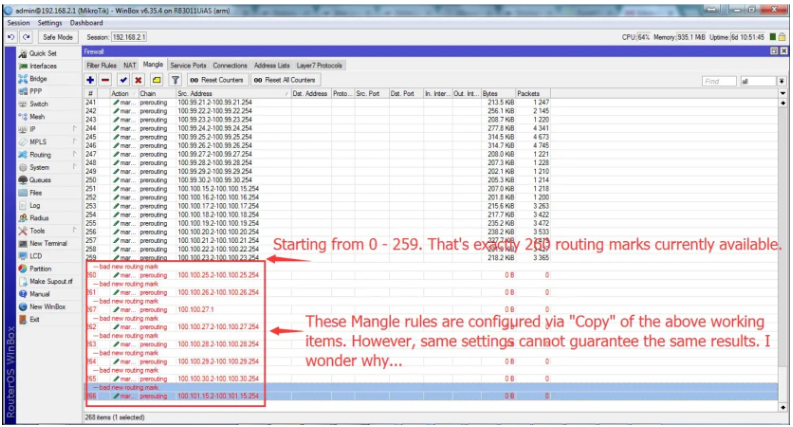Open the Settings menu
Image resolution: width=793 pixels, height=427 pixels.
click(50, 23)
